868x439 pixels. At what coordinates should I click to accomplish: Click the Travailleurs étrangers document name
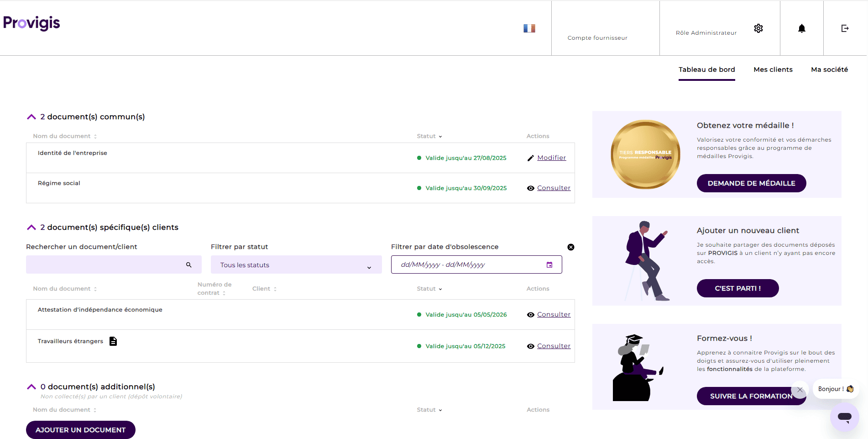(70, 341)
